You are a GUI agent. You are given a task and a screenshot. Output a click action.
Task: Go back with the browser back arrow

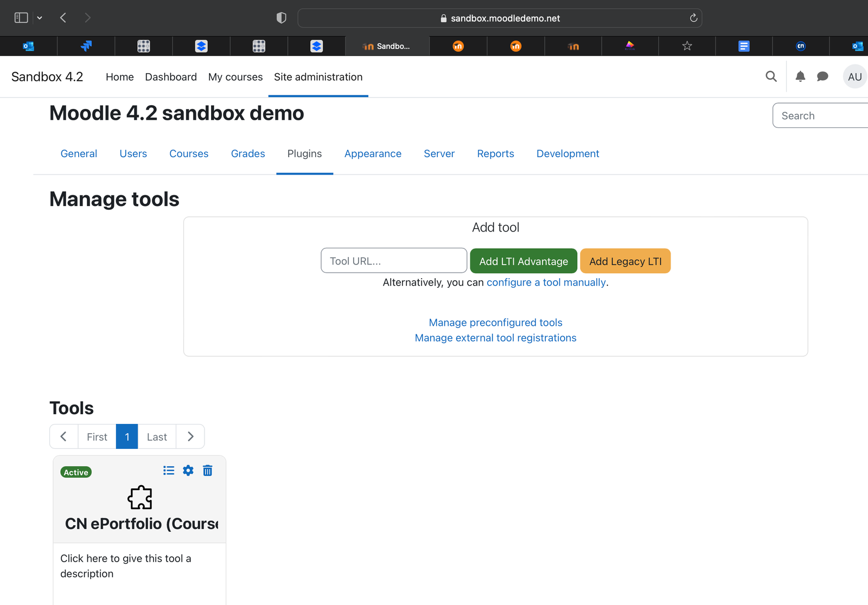(x=63, y=18)
